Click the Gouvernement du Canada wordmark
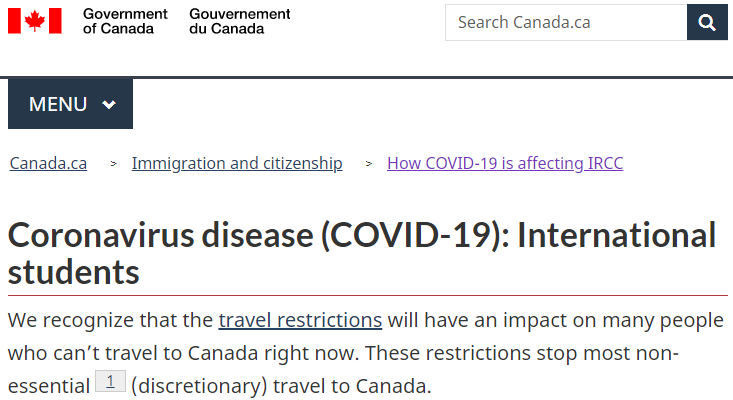Viewport: 733px width, 400px height. point(239,21)
